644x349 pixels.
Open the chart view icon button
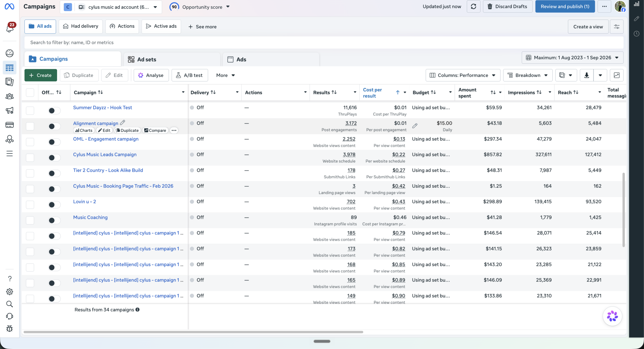coord(617,75)
